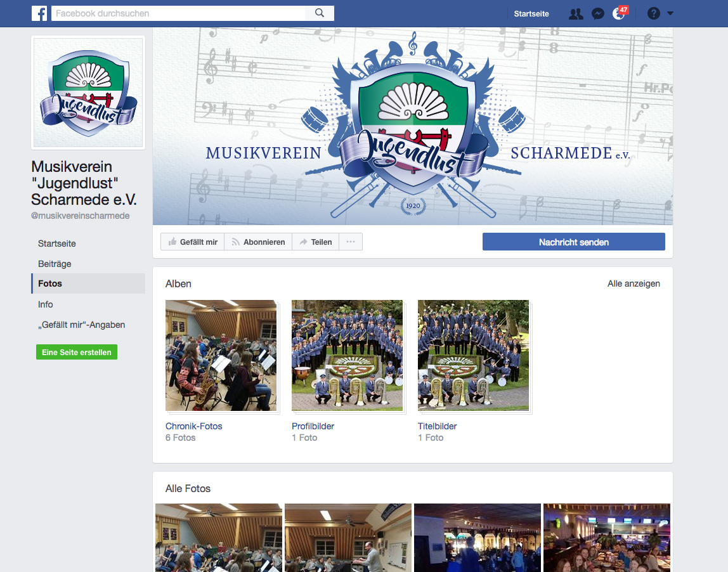
Task: Open first rehearsal photo in Alle Fotos
Action: click(219, 538)
